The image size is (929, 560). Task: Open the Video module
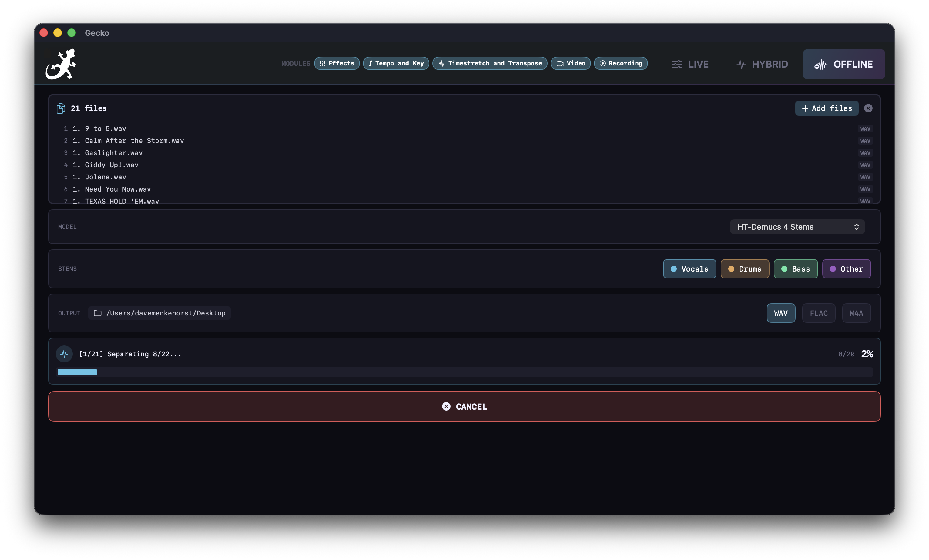[x=570, y=63]
